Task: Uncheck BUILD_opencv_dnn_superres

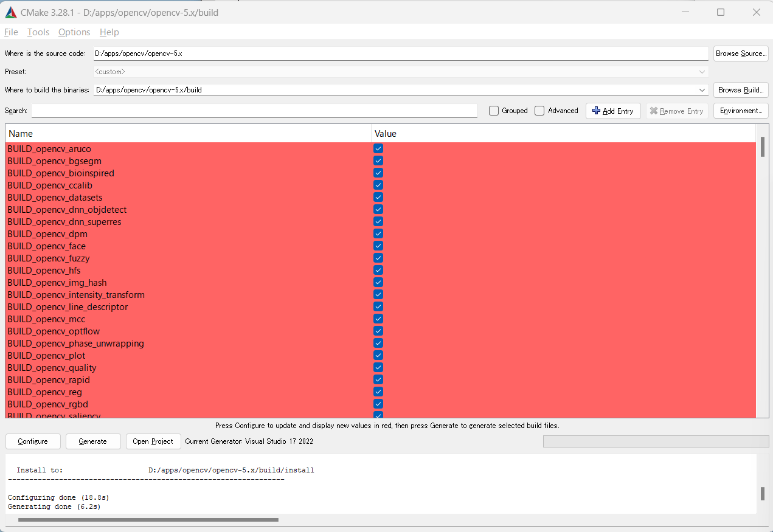Action: pyautogui.click(x=378, y=221)
